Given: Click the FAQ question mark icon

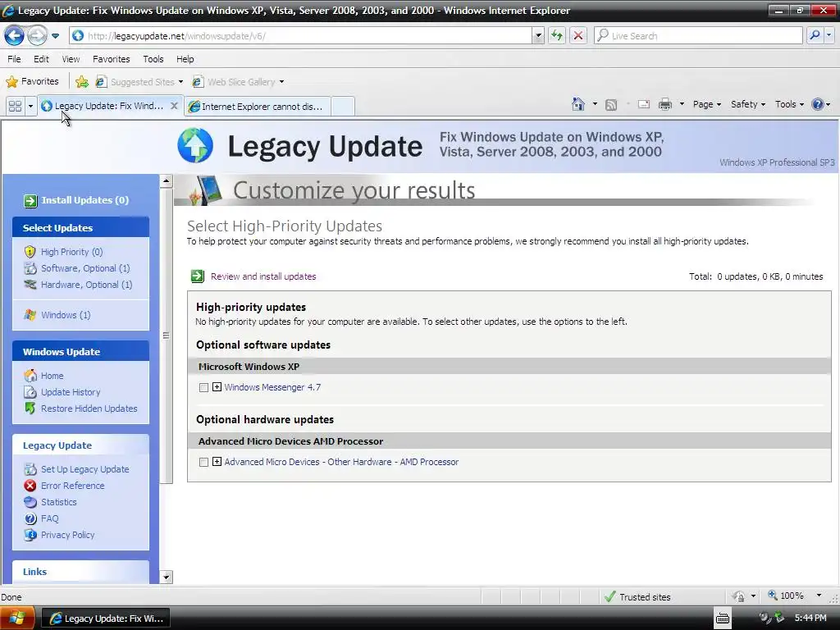Looking at the screenshot, I should point(30,518).
